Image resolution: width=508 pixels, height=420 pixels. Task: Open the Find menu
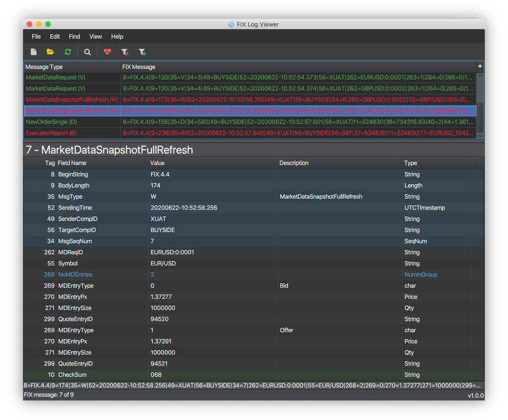pos(74,36)
